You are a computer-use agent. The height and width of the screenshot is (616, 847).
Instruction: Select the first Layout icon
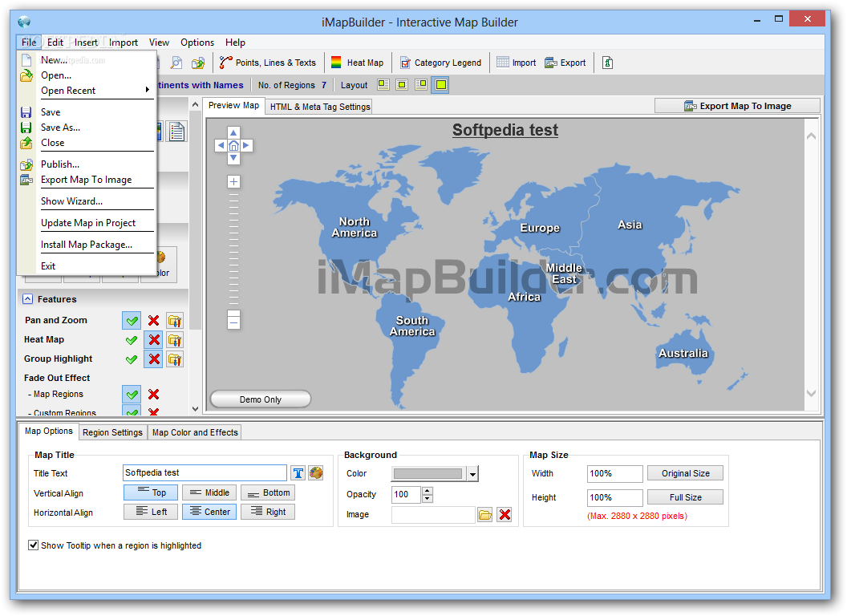coord(383,85)
